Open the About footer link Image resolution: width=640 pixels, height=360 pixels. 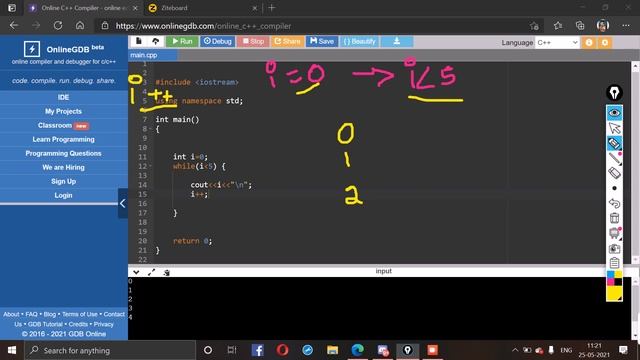coord(11,314)
